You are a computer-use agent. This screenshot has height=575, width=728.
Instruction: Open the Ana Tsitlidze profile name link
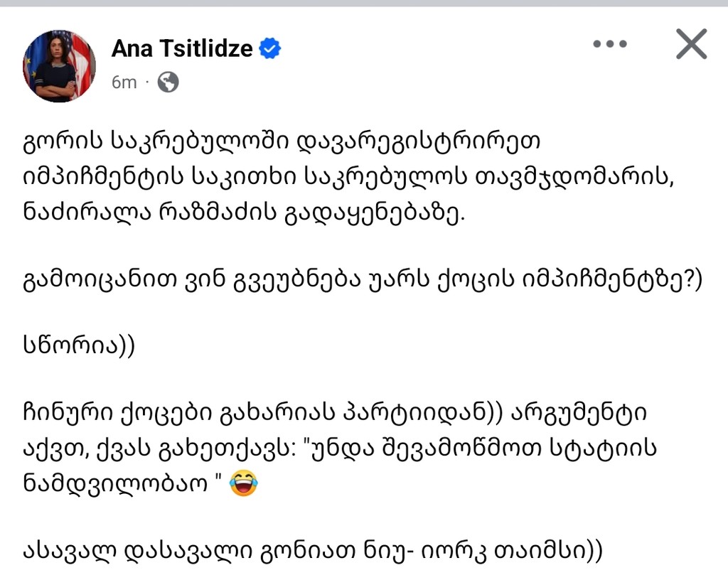[x=182, y=48]
